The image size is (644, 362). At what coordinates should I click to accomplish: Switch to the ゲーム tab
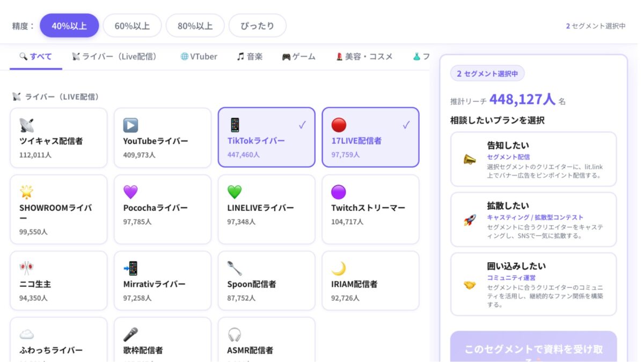pos(298,56)
